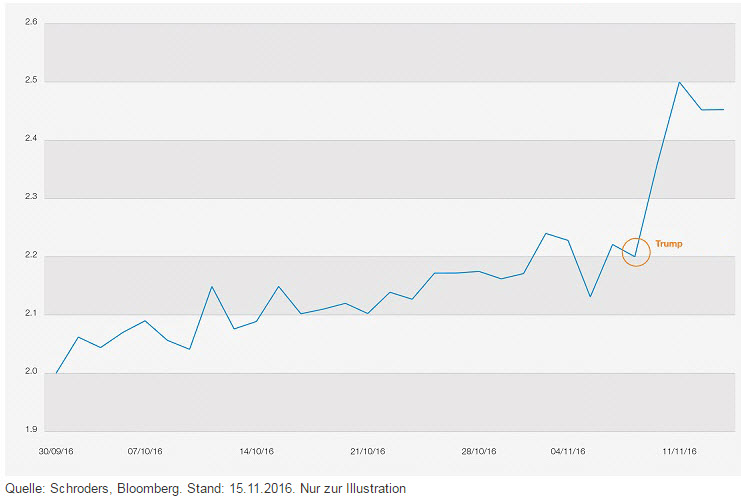Select the 07/10/16 date label
The height and width of the screenshot is (496, 741).
coord(145,451)
